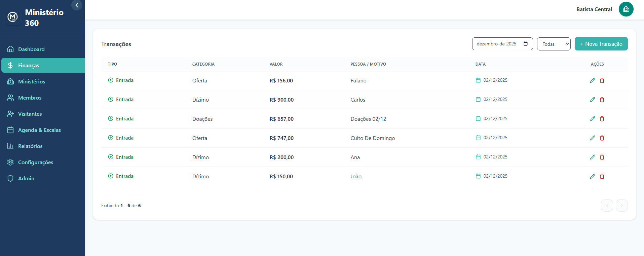This screenshot has height=256, width=644.
Task: Edit the Doações 02/12 transaction
Action: coord(593,119)
